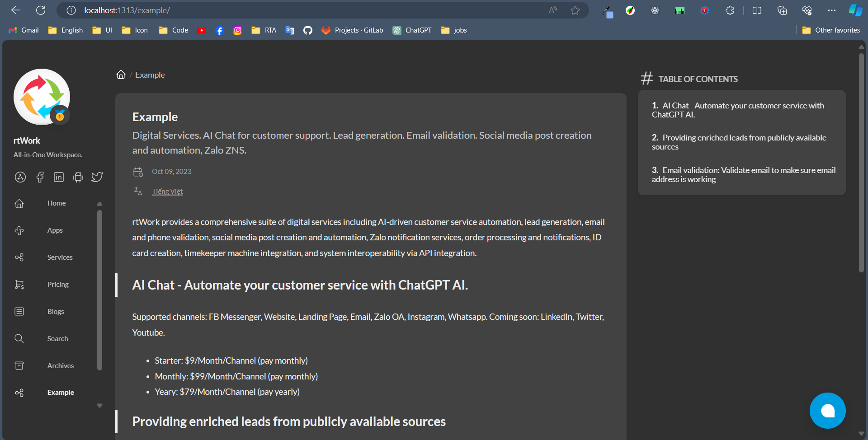Open the UI bookmarks folder
The image size is (868, 440).
tap(102, 30)
